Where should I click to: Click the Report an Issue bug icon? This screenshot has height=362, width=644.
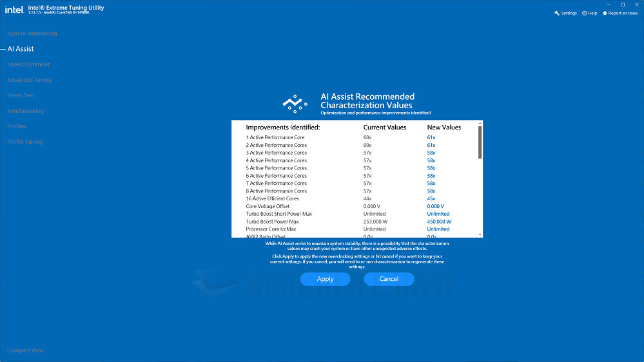click(605, 13)
